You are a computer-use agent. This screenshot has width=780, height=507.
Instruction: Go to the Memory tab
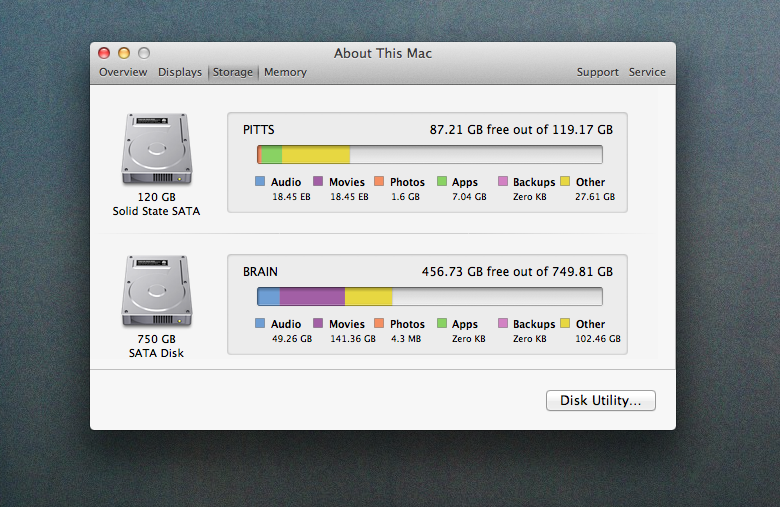(285, 72)
